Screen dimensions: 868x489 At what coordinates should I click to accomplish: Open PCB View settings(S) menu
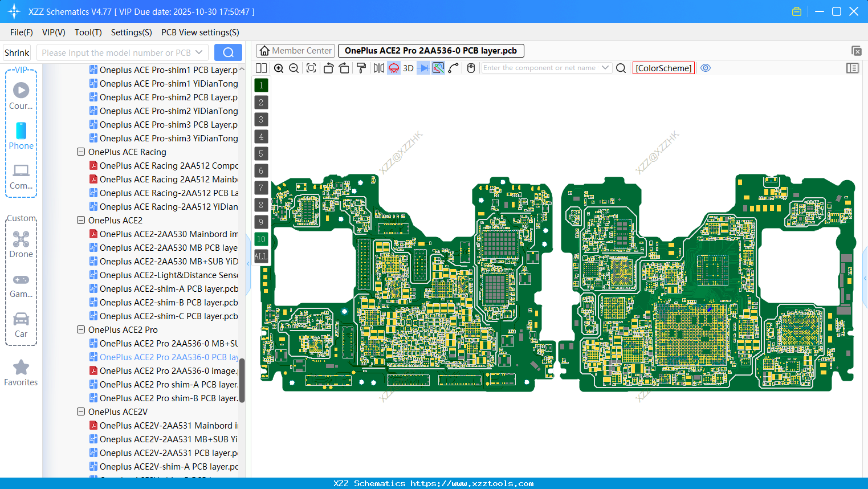click(x=200, y=32)
